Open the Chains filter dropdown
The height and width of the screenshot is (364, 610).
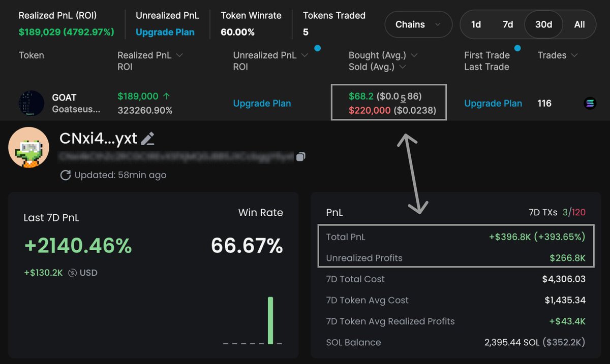[x=418, y=24]
